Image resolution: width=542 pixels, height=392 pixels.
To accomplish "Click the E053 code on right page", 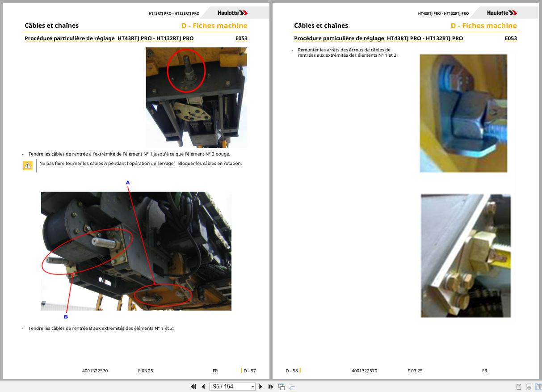I will pos(511,38).
